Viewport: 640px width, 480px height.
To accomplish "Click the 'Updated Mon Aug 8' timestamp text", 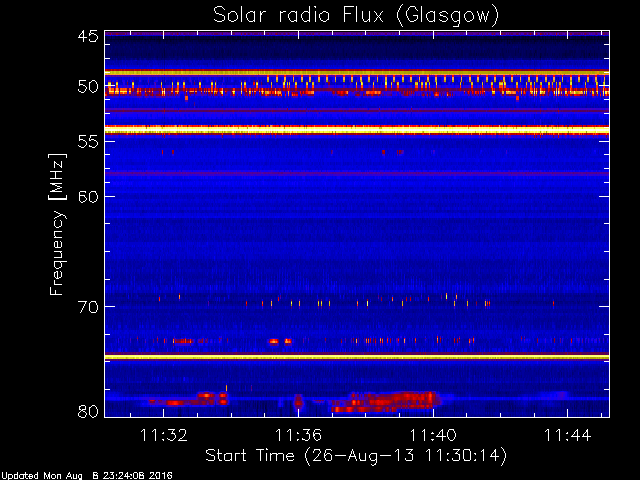I will (87, 476).
